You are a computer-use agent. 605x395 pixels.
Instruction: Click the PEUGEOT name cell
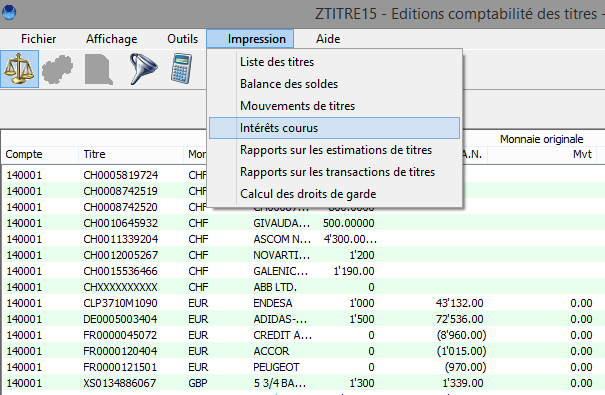(276, 367)
